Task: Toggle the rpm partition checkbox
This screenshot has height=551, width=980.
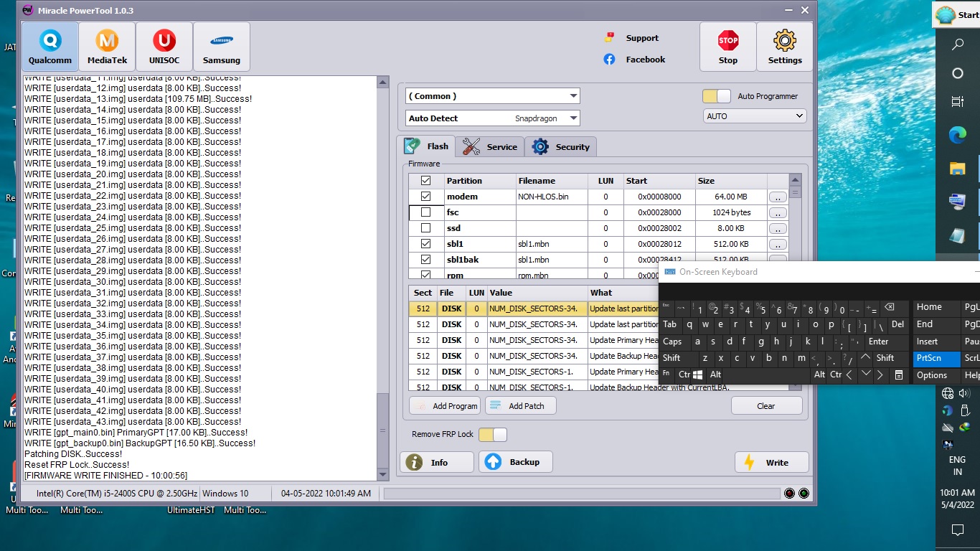Action: 426,275
